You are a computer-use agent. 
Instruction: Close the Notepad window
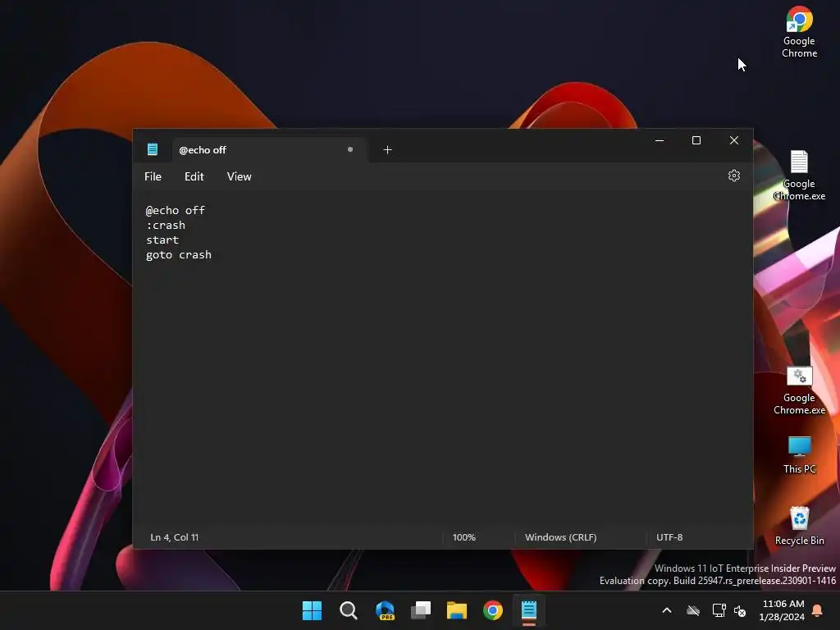[x=734, y=140]
